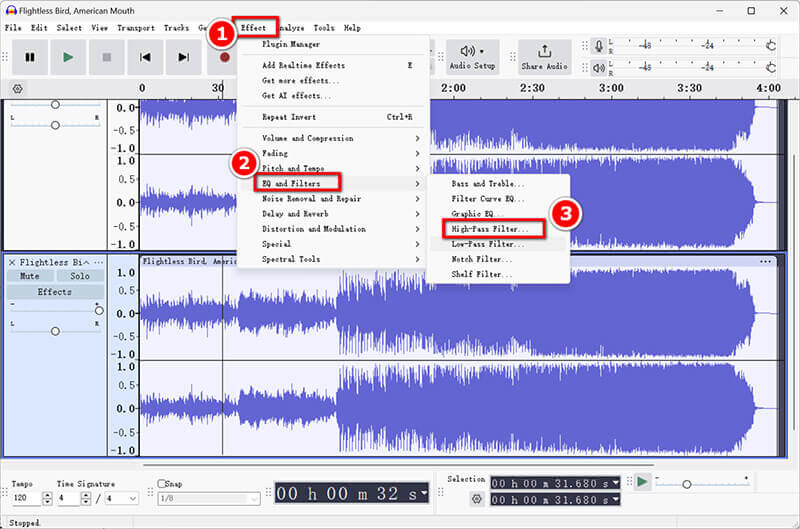800x529 pixels.
Task: Open the main time display format dropdown arrow
Action: point(423,493)
